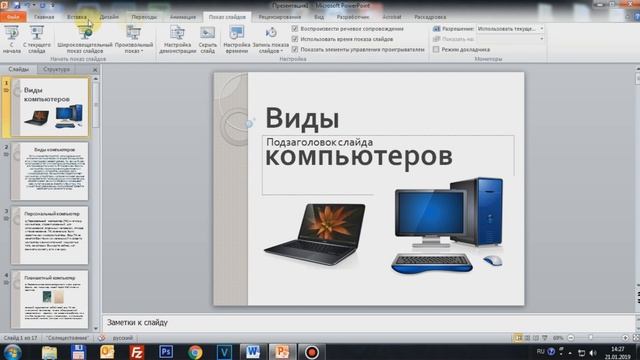
Task: Open the Разрешение combo box
Action: pyautogui.click(x=510, y=29)
